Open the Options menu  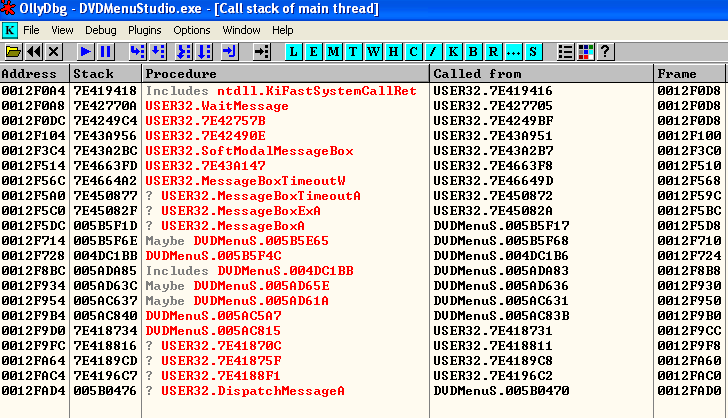click(192, 30)
